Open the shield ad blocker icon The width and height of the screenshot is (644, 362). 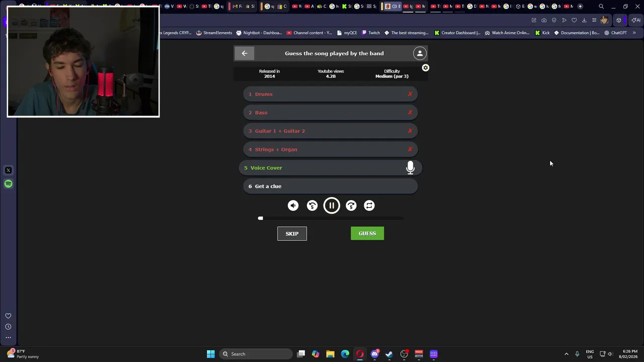[x=554, y=20]
